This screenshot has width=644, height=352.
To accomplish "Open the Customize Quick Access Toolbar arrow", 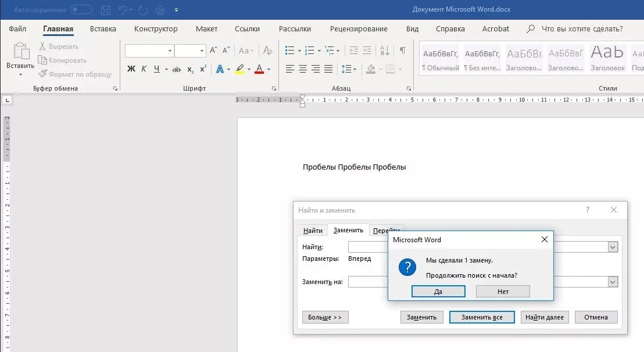I will tap(176, 10).
